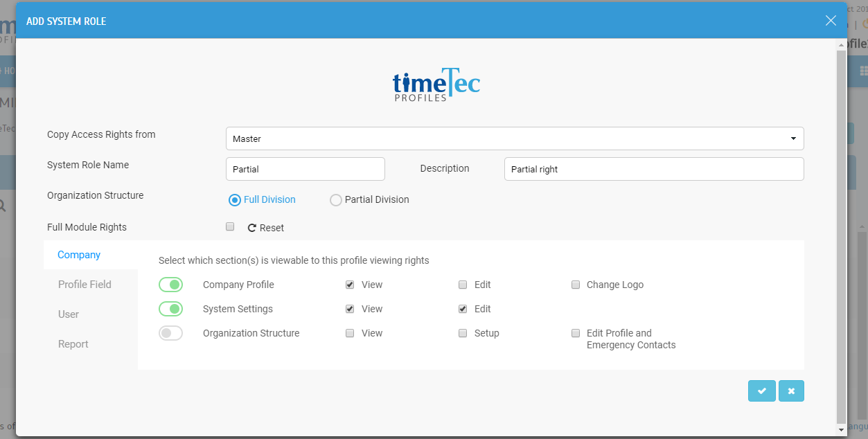
Task: Check Edit Profile and Emergency Contacts checkbox
Action: coord(575,333)
